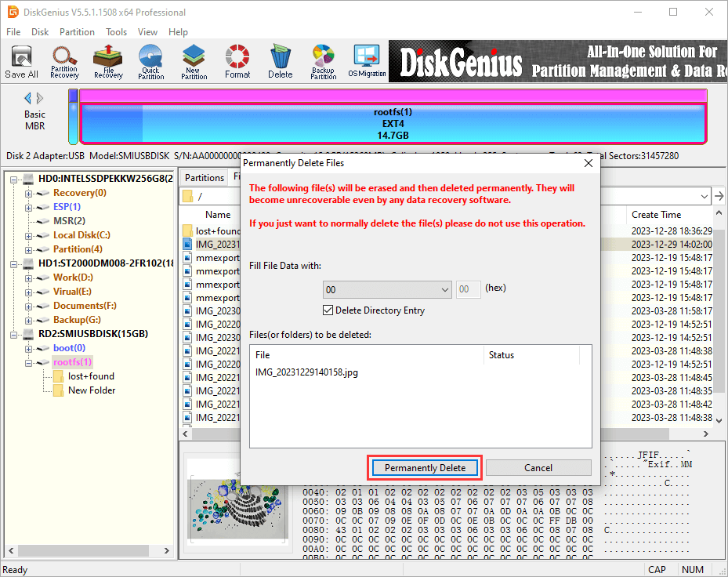The height and width of the screenshot is (577, 728).
Task: Sort by the Create Time column header
Action: 656,215
